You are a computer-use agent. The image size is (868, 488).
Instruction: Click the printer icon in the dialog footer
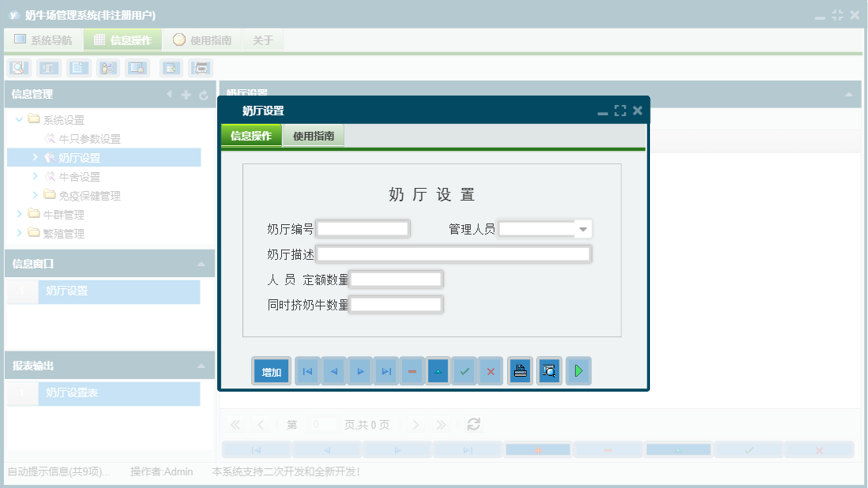[520, 370]
